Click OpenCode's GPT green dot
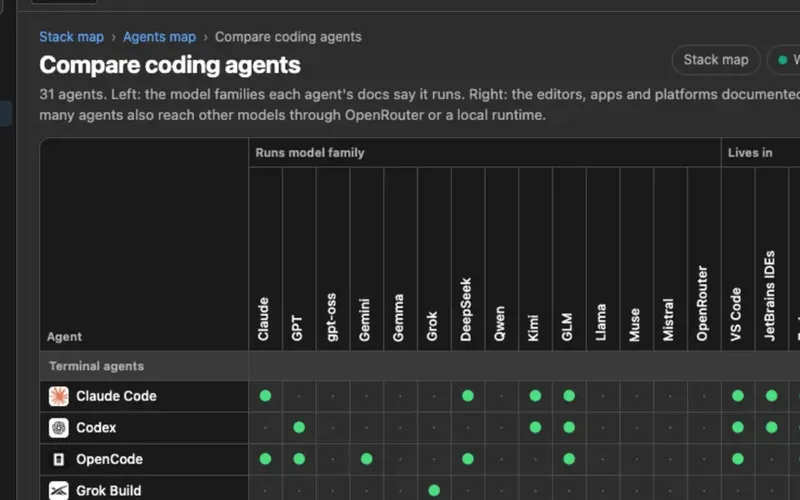The height and width of the screenshot is (500, 800). (299, 459)
